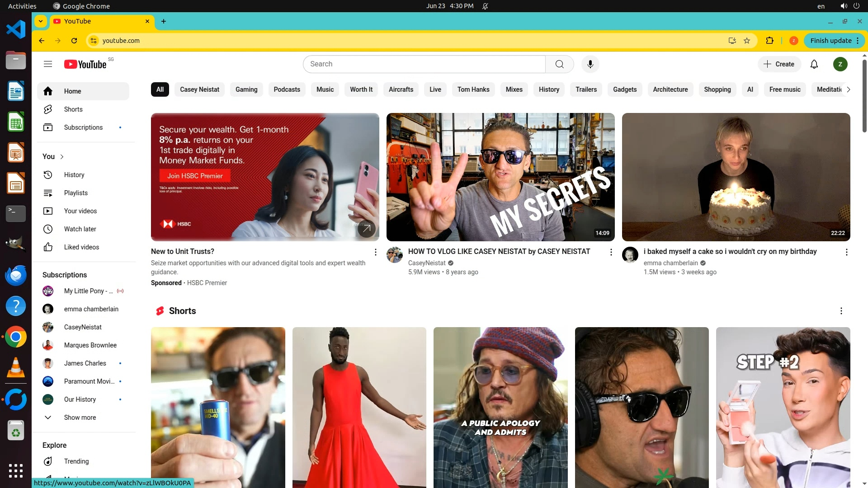The image size is (868, 488).
Task: Start voice search with microphone icon
Action: pos(590,64)
